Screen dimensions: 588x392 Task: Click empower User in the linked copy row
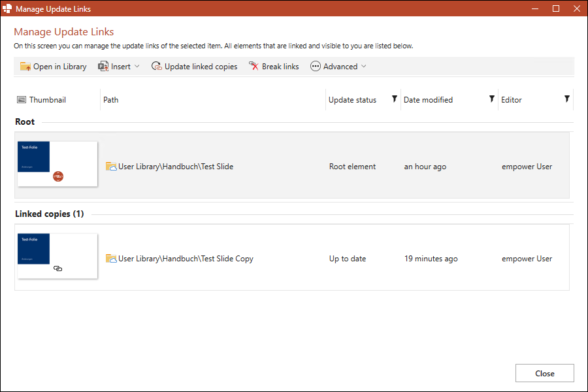[527, 259]
